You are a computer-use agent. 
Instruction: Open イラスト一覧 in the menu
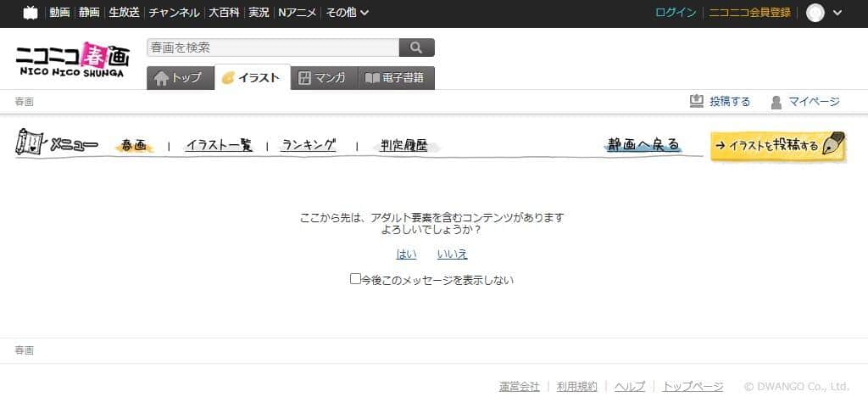click(219, 145)
